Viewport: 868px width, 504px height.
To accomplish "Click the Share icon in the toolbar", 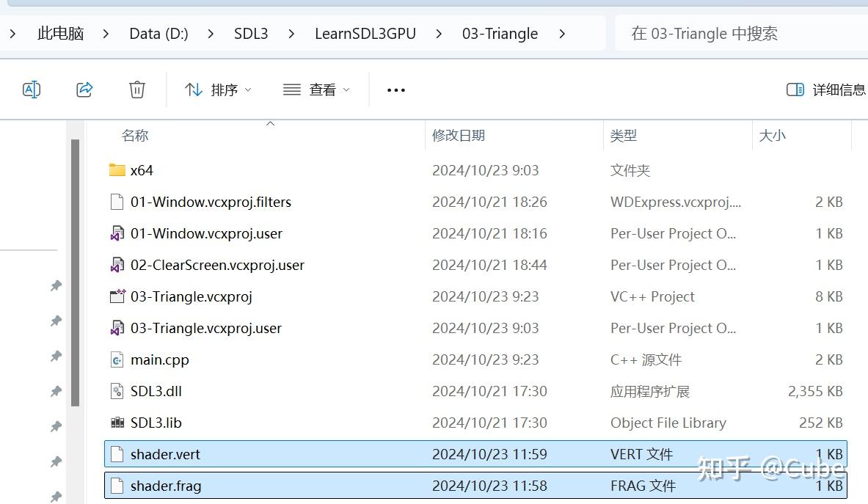I will pos(84,90).
